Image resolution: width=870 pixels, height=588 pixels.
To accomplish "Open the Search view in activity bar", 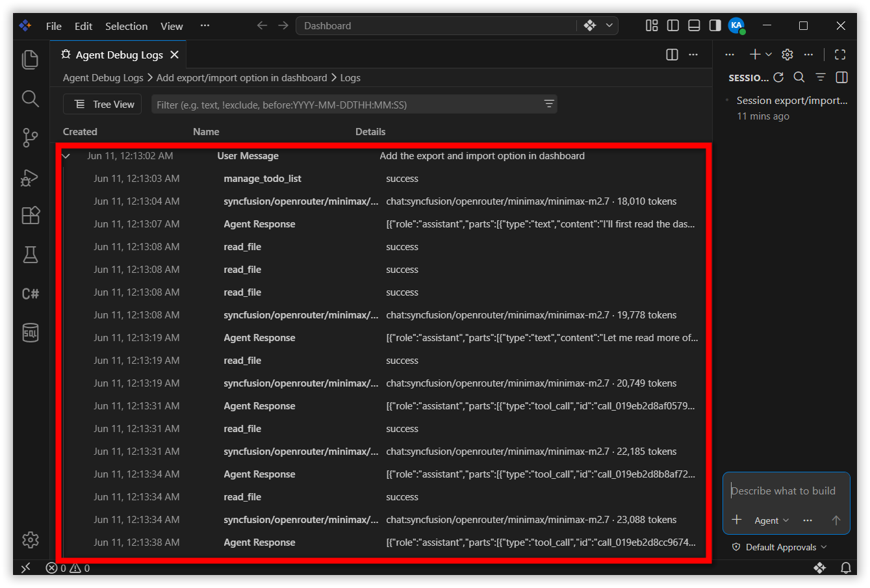I will click(x=31, y=98).
